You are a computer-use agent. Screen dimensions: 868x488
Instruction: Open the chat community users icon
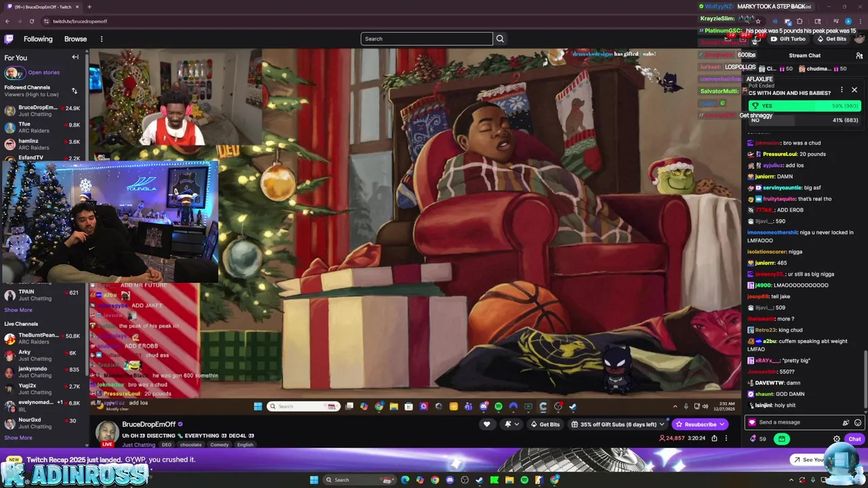(859, 56)
